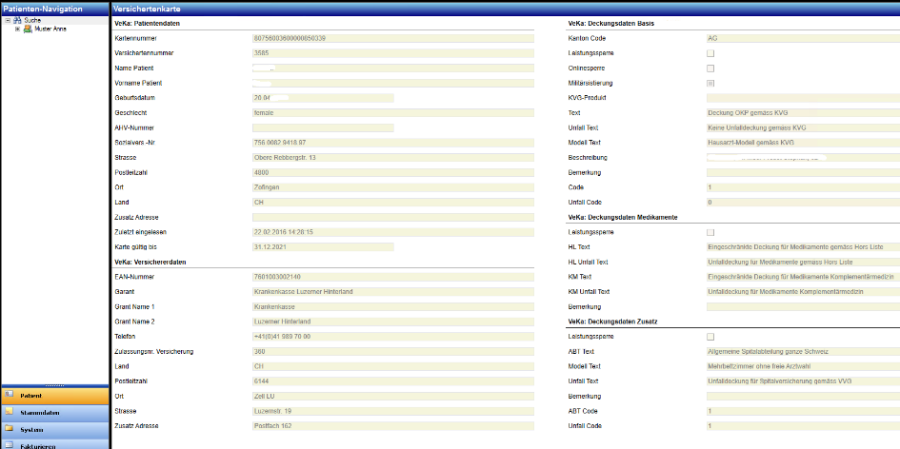Click Modell Text field reading Hausarzt-Modell

803,143
